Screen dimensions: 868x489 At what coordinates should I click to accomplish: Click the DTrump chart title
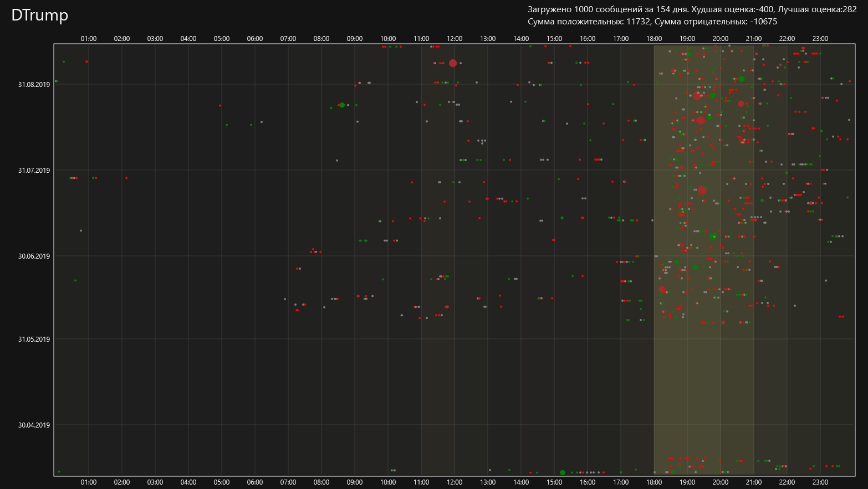coord(39,15)
